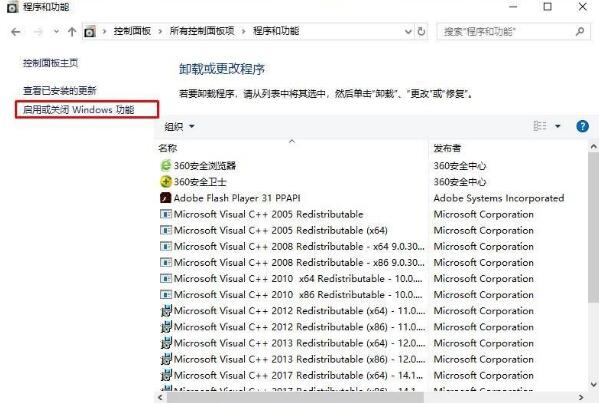Viewport: 599px width, 403px height.
Task: Select Visual C++ 2010 x86 Redistributable name
Action: 298,295
